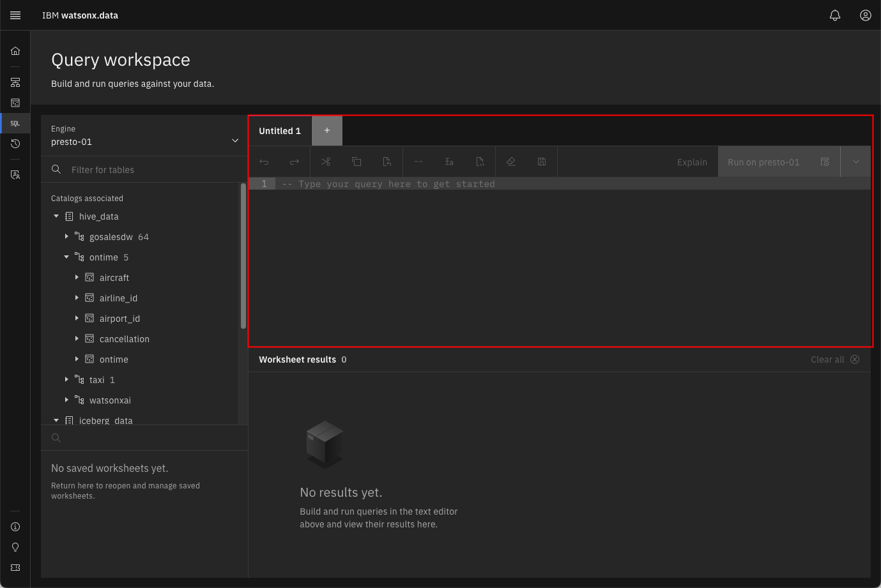Open the Engine presto-01 dropdown
881x588 pixels.
[144, 136]
